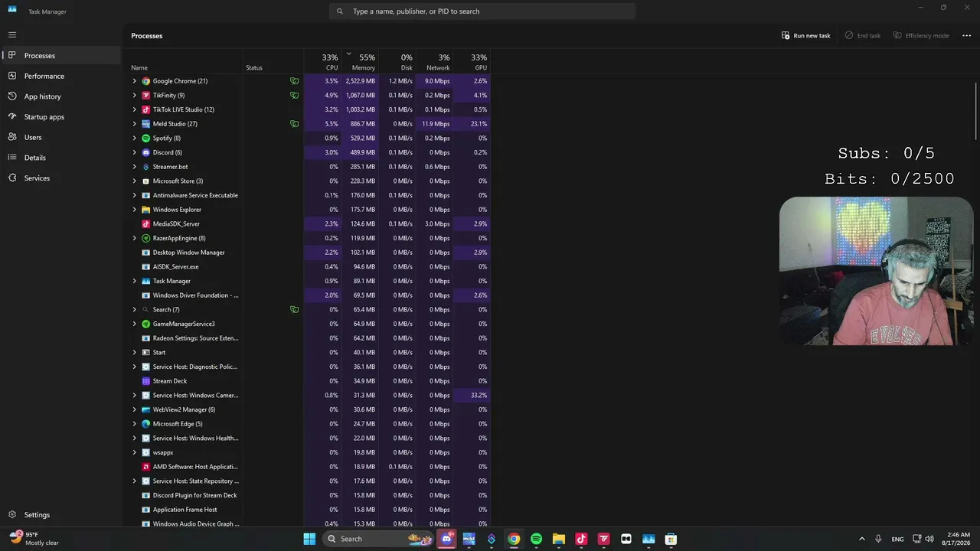The height and width of the screenshot is (551, 980).
Task: Show hidden icons in the system tray
Action: pyautogui.click(x=861, y=539)
